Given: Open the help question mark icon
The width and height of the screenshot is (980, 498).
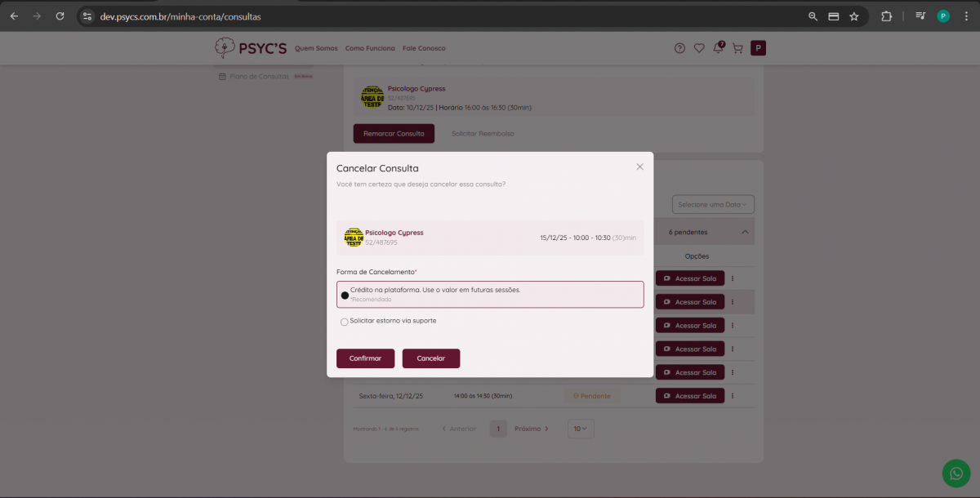Looking at the screenshot, I should pyautogui.click(x=679, y=48).
